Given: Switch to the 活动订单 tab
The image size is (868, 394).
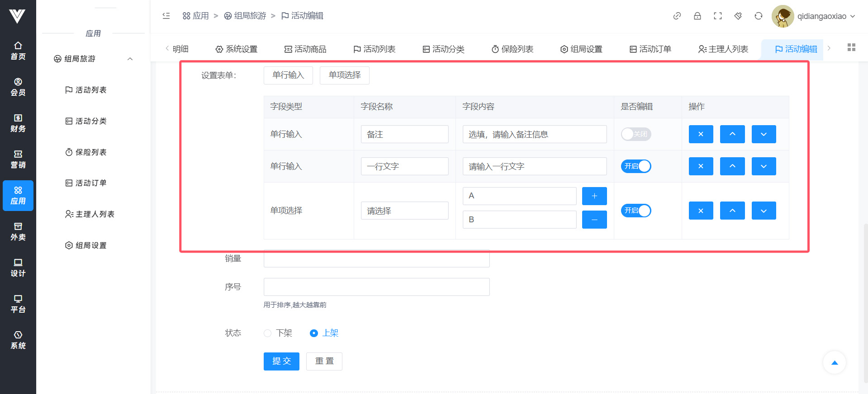Looking at the screenshot, I should click(650, 49).
